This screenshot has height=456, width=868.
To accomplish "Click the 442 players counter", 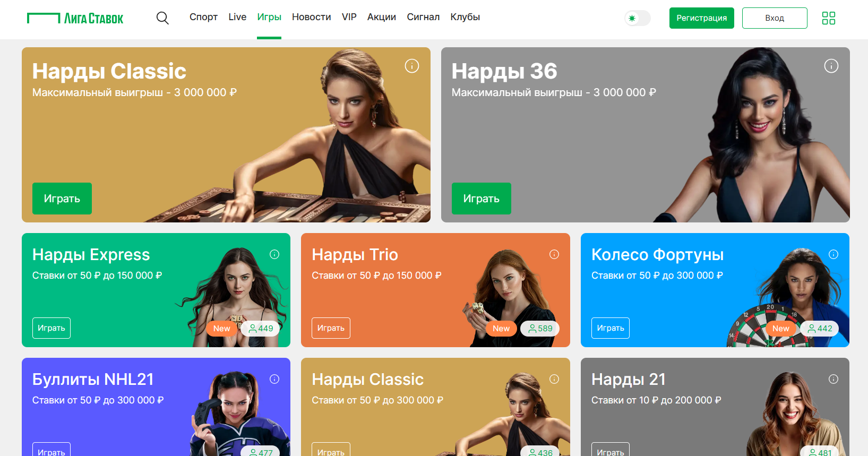I will coord(820,329).
